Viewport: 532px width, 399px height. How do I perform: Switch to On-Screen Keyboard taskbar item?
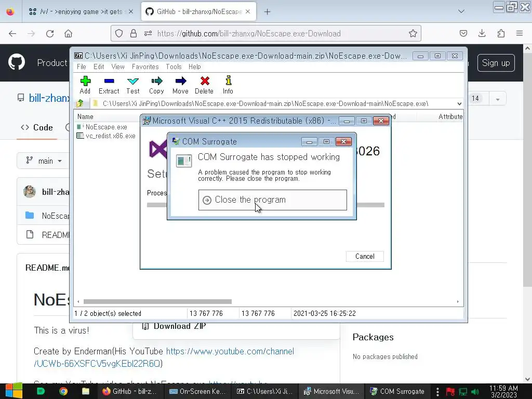197,392
